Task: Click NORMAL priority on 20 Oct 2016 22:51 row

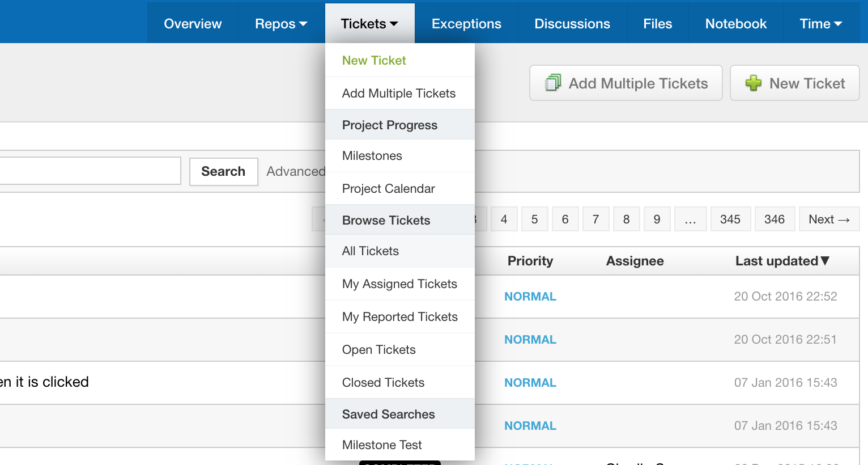Action: click(530, 340)
